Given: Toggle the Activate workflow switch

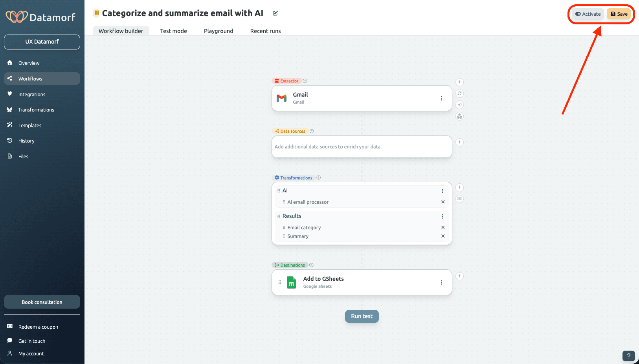Looking at the screenshot, I should coord(588,14).
